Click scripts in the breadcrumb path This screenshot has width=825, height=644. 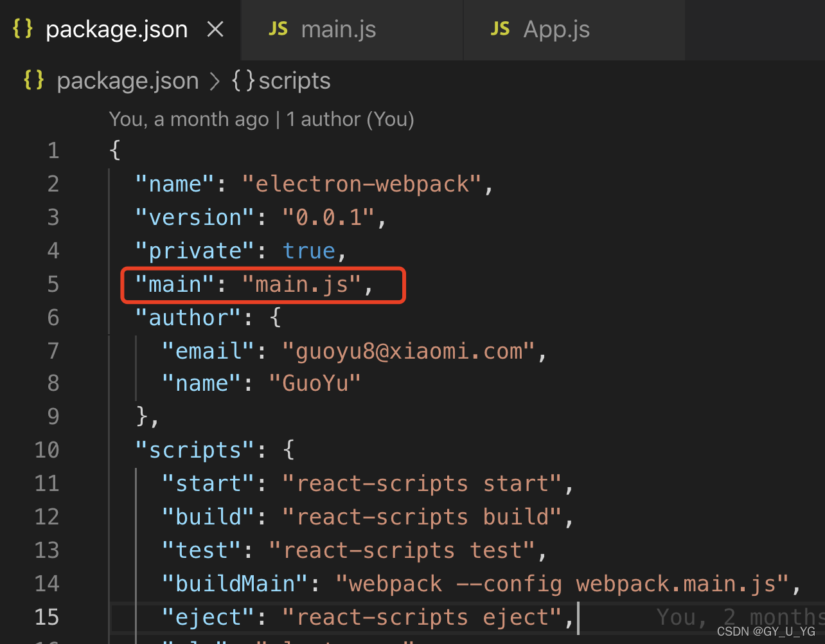(294, 81)
